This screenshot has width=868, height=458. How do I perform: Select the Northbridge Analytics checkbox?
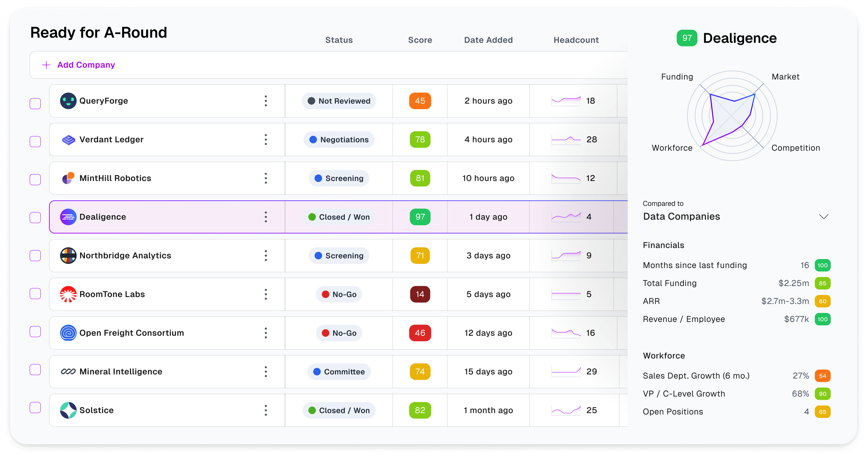click(x=35, y=255)
